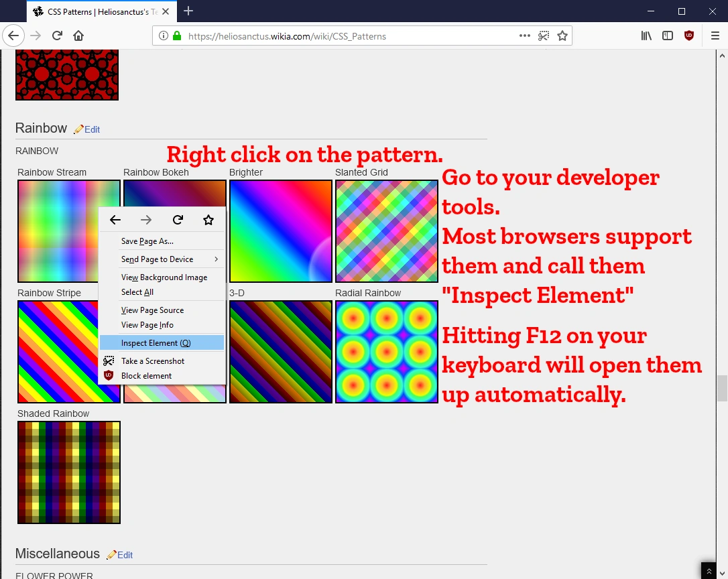Click the scissors icon beside Take a Screenshot
Viewport: 728px width, 579px height.
109,361
